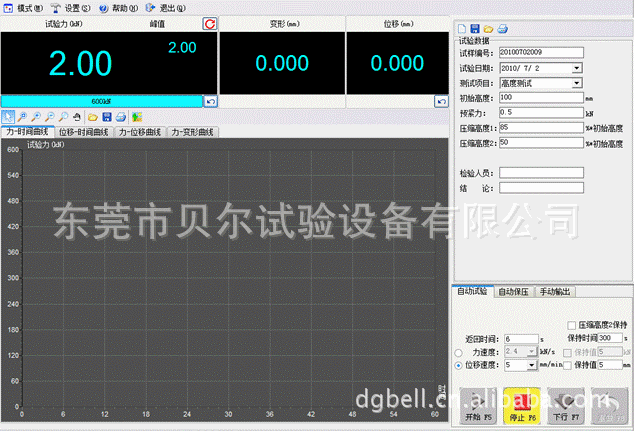The height and width of the screenshot is (431, 634).
Task: Expand the 测试项目 dropdown list
Action: pyautogui.click(x=577, y=83)
